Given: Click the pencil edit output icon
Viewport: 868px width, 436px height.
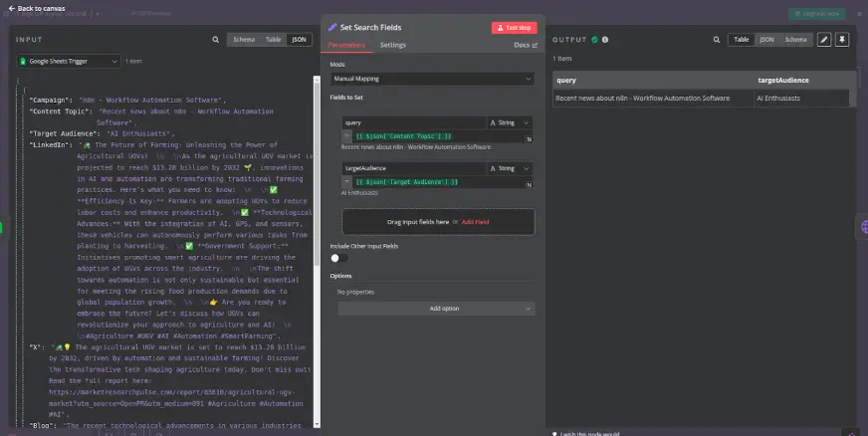Looking at the screenshot, I should pos(823,40).
